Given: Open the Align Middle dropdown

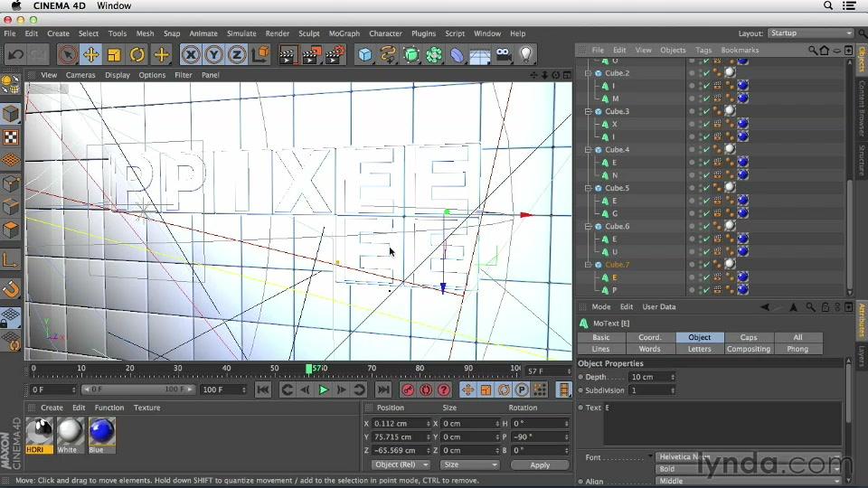Looking at the screenshot, I should point(748,482).
